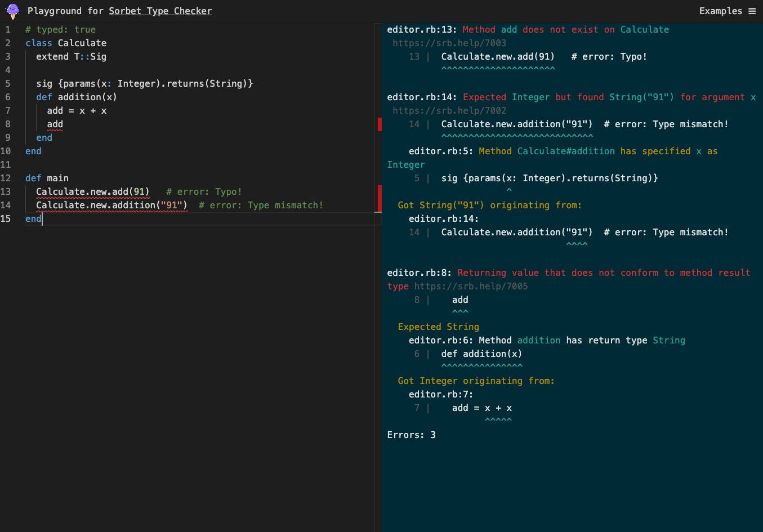Click the editor.rb:13 error location
The width and height of the screenshot is (763, 532).
pos(422,29)
